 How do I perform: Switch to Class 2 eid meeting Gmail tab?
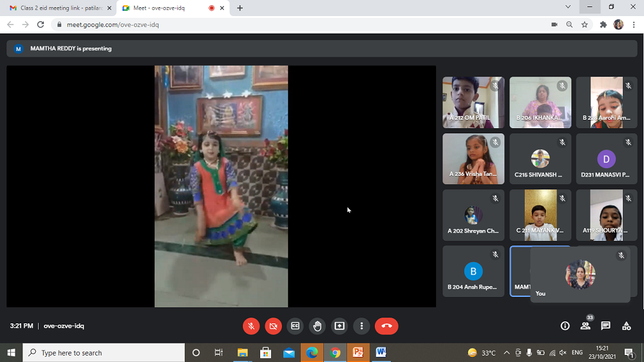[x=57, y=8]
